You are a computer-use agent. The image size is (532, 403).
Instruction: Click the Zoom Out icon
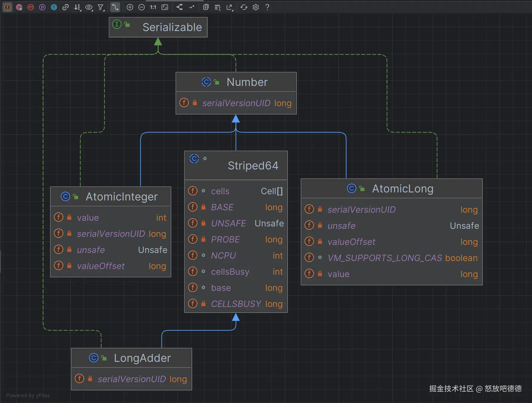coord(142,7)
